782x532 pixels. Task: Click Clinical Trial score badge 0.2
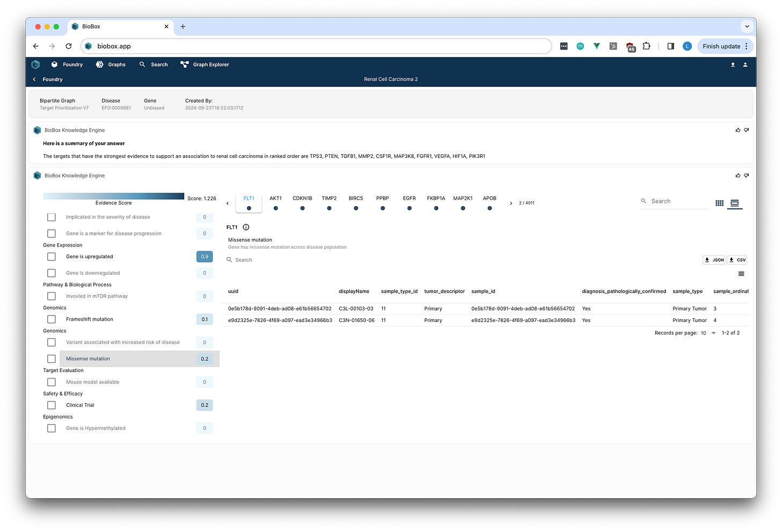205,405
